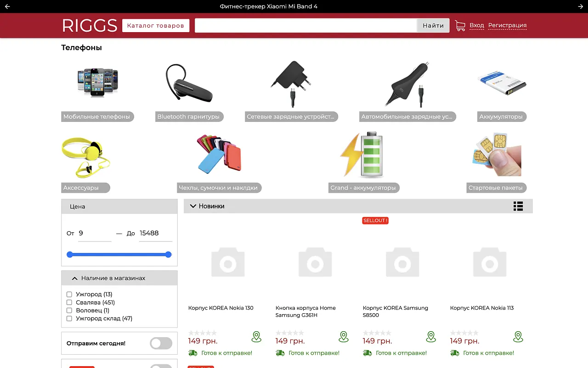
Task: Click delivery truck icon under Nokia 130
Action: pyautogui.click(x=193, y=353)
